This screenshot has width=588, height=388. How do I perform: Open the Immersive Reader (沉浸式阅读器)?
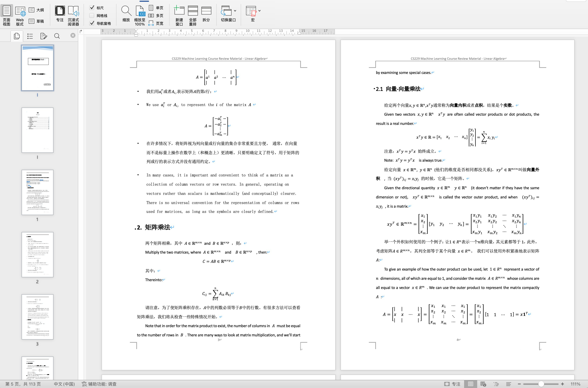tap(73, 15)
